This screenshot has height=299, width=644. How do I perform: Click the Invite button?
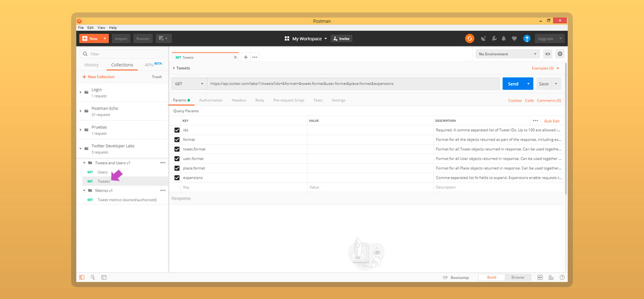[342, 39]
